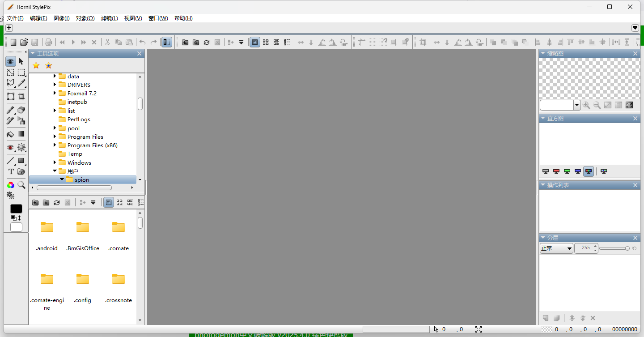Select the PerfLogs folder in tree
Screen dimensions: 644x337
tap(79, 119)
